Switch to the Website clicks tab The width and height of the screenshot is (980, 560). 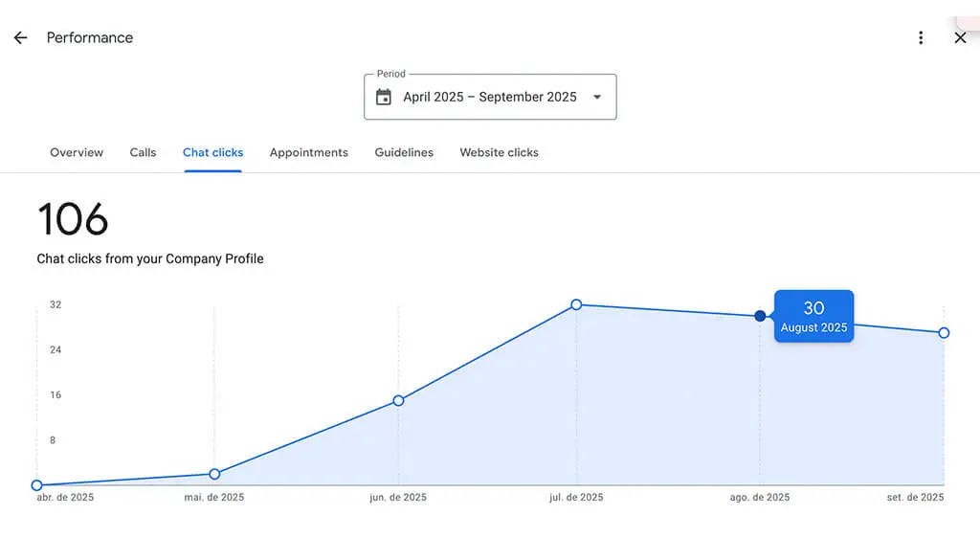click(499, 152)
